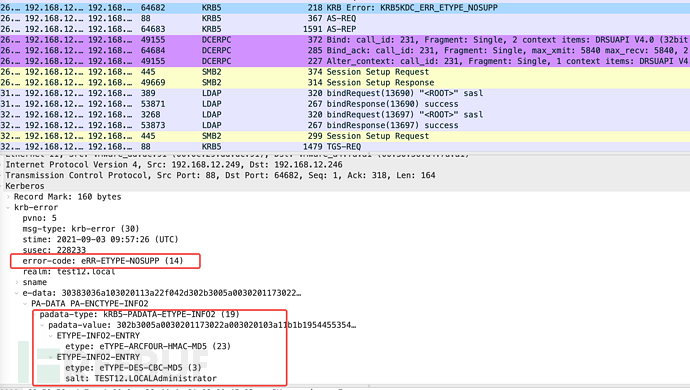This screenshot has width=690, height=390.
Task: Click port 64682 in the KRB Error row
Action: click(x=153, y=7)
